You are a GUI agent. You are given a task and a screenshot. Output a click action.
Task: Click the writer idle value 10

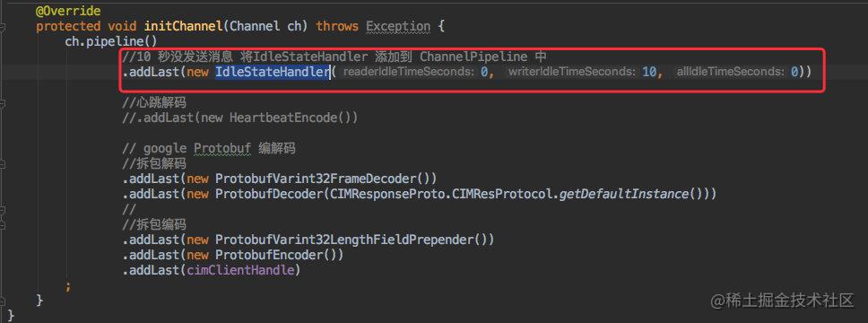pos(649,72)
